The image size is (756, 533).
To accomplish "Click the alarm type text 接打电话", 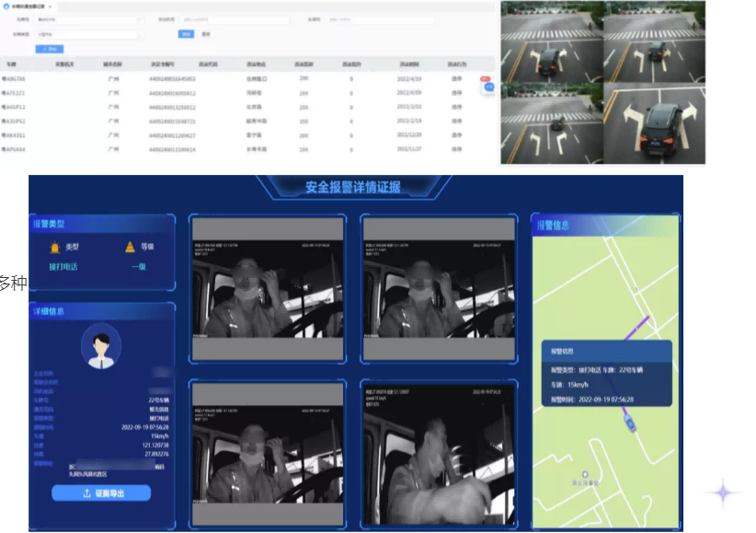I will click(x=63, y=267).
